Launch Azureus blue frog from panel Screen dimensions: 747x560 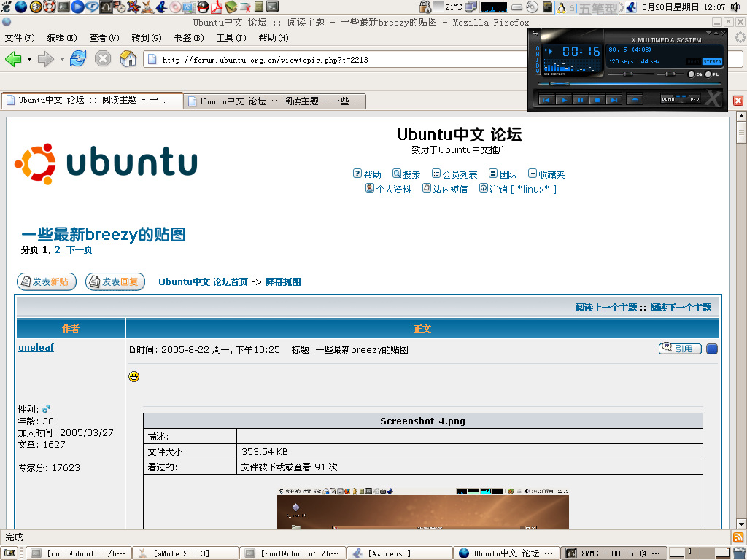(162, 7)
